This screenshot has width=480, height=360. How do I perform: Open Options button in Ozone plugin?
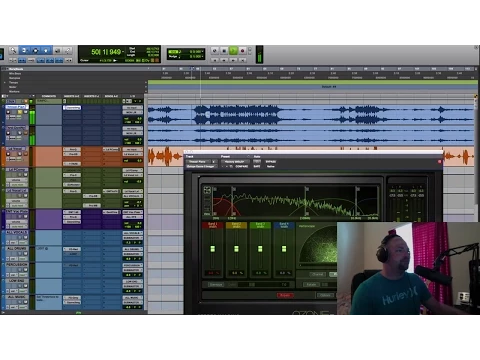point(325,295)
